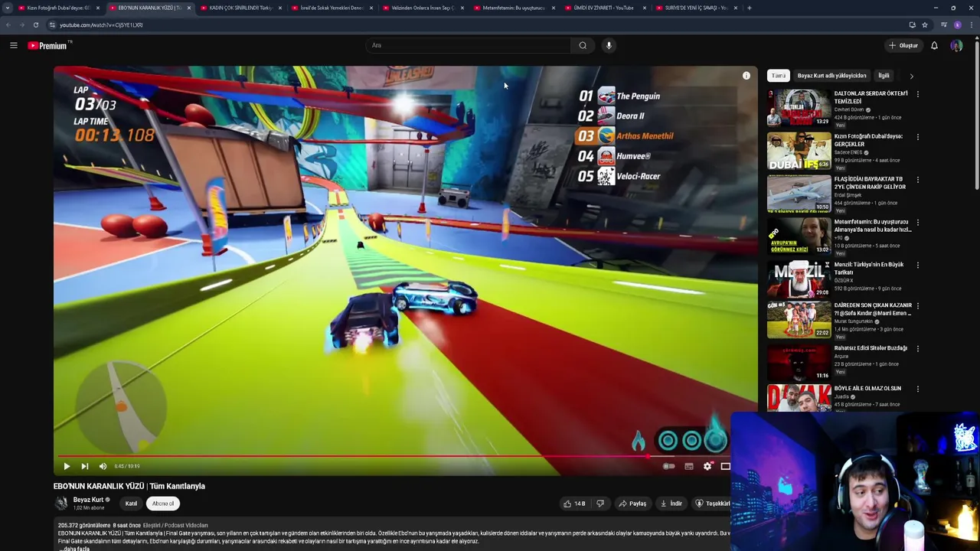Switch to theater mode in player
Screen dimensions: 980x551
point(725,466)
